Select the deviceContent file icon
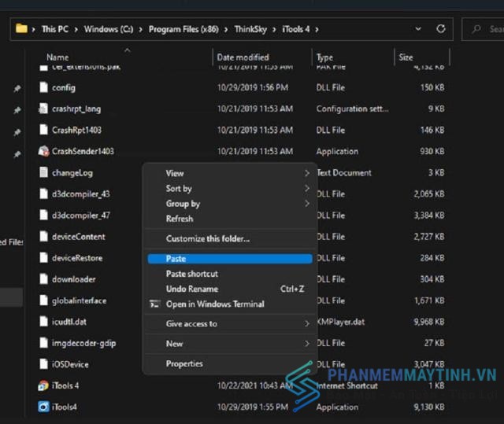 click(x=43, y=236)
